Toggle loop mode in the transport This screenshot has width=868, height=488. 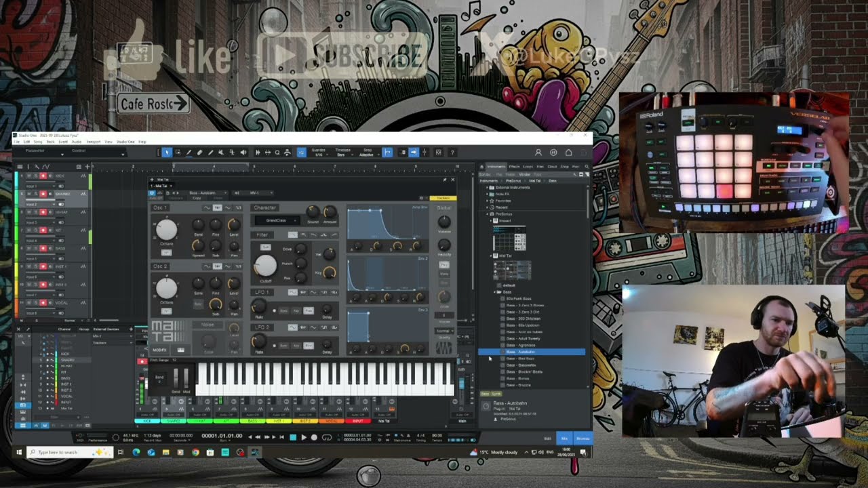tap(327, 437)
